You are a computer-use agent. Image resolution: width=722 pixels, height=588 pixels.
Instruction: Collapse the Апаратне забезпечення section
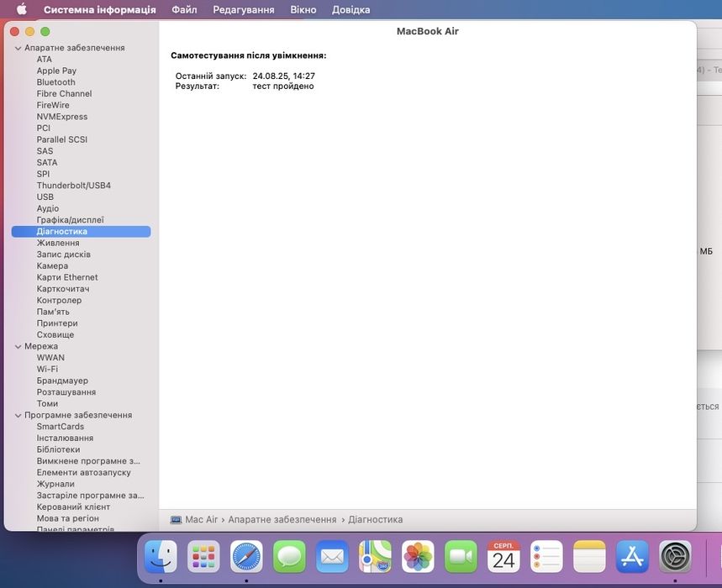18,48
